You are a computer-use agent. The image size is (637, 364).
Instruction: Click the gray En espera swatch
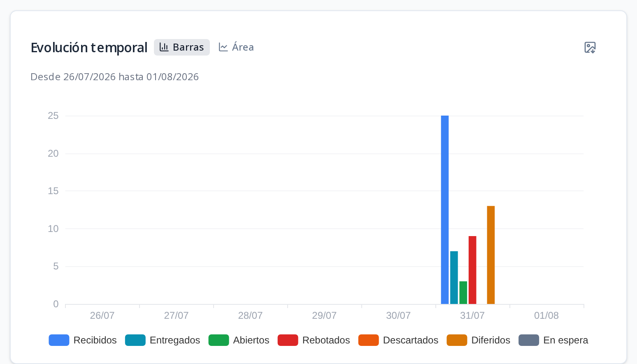(x=529, y=340)
